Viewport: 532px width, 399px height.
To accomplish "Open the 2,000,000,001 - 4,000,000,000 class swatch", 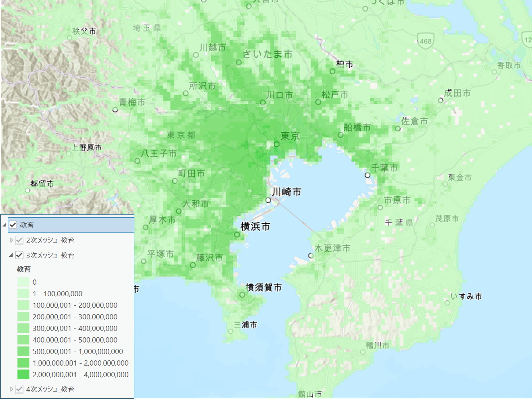I will point(23,374).
